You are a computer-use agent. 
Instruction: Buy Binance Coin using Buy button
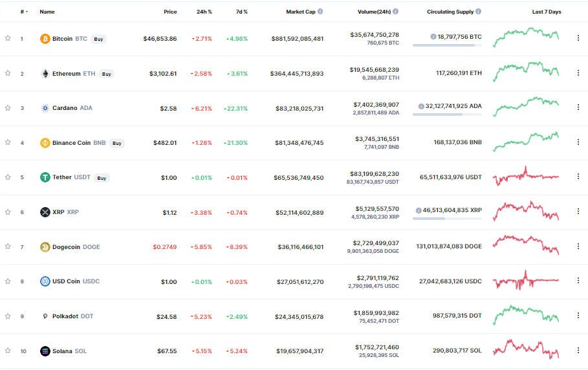point(117,143)
